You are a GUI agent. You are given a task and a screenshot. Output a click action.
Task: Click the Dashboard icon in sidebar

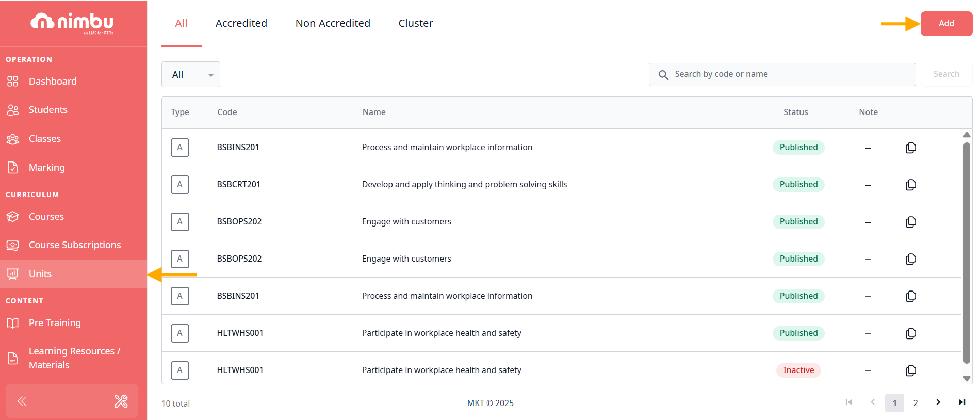click(13, 82)
